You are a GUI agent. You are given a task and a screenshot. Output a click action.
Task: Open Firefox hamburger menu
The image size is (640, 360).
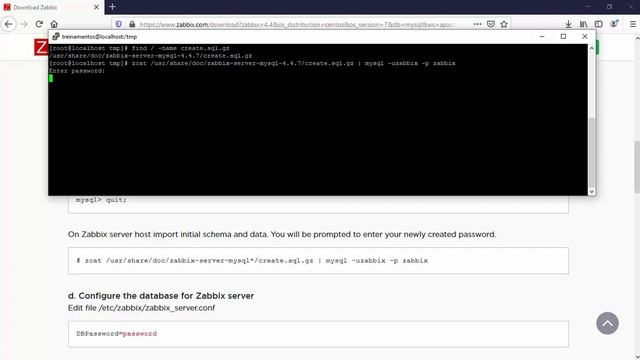[x=633, y=24]
